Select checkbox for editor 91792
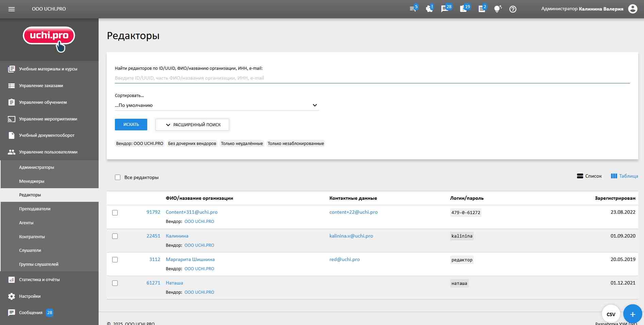 click(115, 213)
